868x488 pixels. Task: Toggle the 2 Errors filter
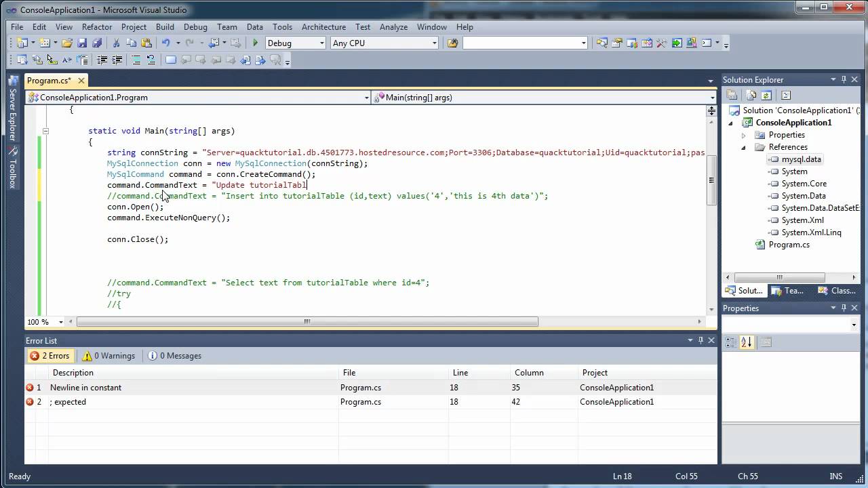(x=50, y=356)
